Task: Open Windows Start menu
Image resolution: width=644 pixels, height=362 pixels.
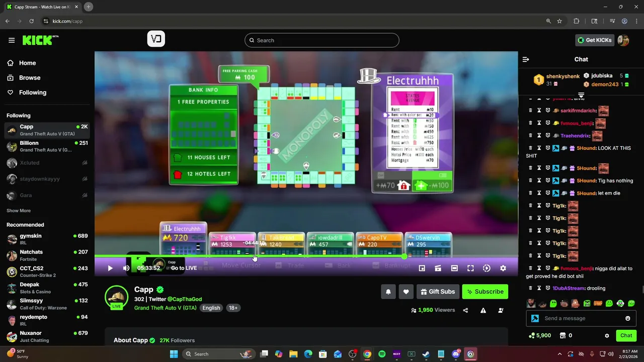Action: coord(174,354)
